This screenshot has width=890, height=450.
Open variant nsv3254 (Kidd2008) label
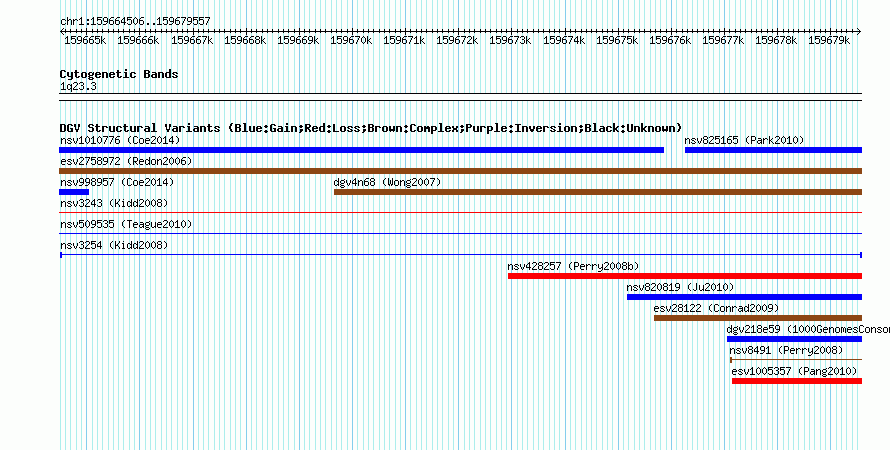114,245
